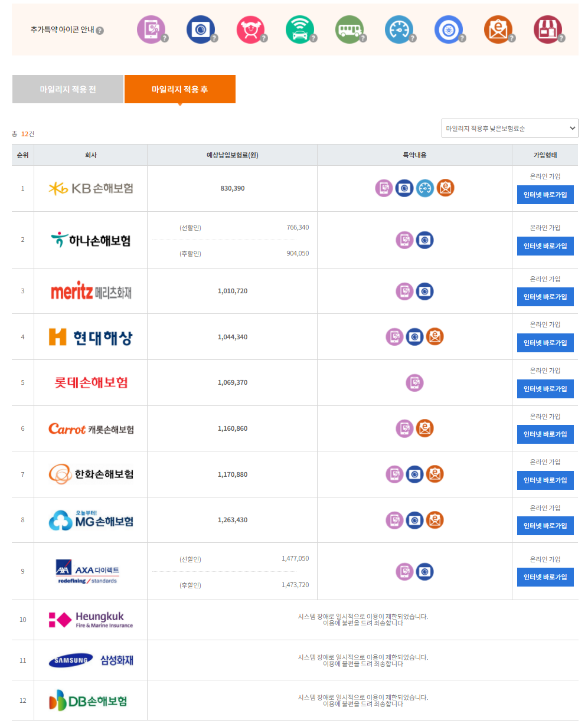Open the blue wheel icon in the legend
This screenshot has height=727, width=588.
449,29
